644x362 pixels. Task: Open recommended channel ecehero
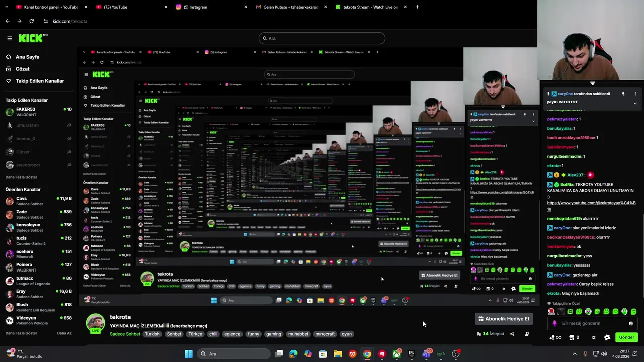coord(38,254)
